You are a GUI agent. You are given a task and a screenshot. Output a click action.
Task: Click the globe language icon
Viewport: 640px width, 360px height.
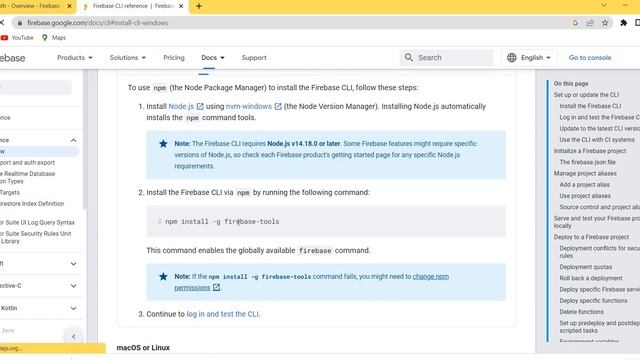click(511, 58)
